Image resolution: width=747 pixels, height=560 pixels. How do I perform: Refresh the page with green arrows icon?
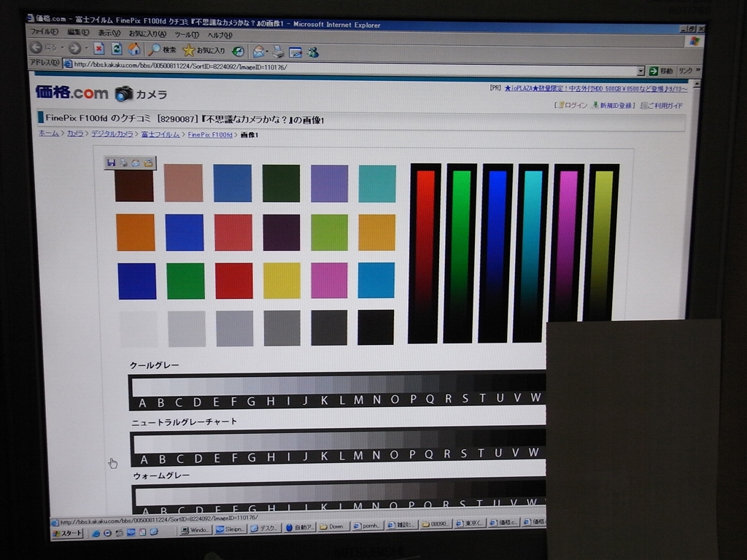click(116, 49)
